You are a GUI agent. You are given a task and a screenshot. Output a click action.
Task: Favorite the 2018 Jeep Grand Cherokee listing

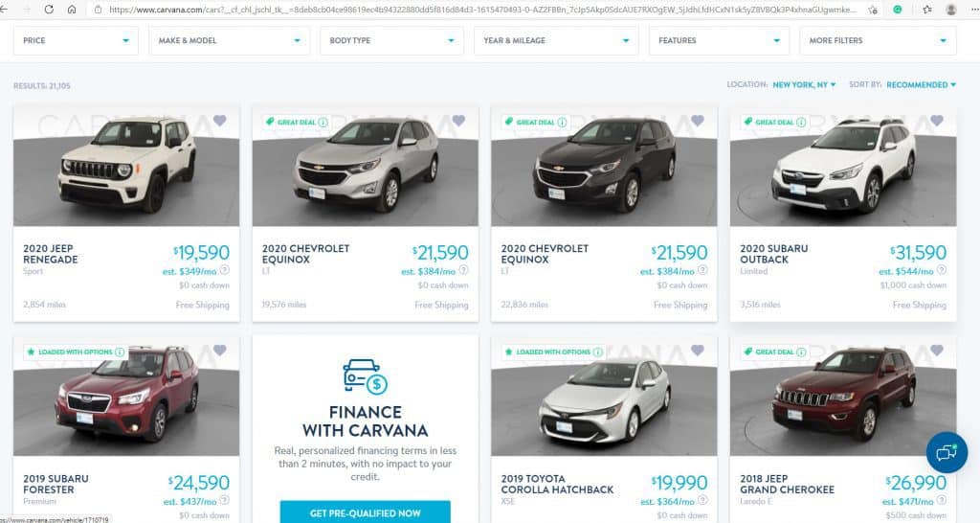[x=936, y=351]
